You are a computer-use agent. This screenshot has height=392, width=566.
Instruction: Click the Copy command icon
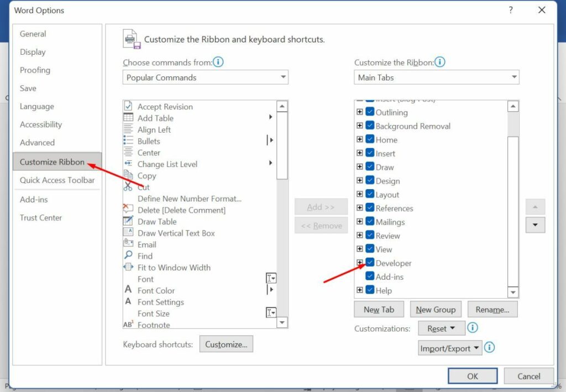click(129, 175)
